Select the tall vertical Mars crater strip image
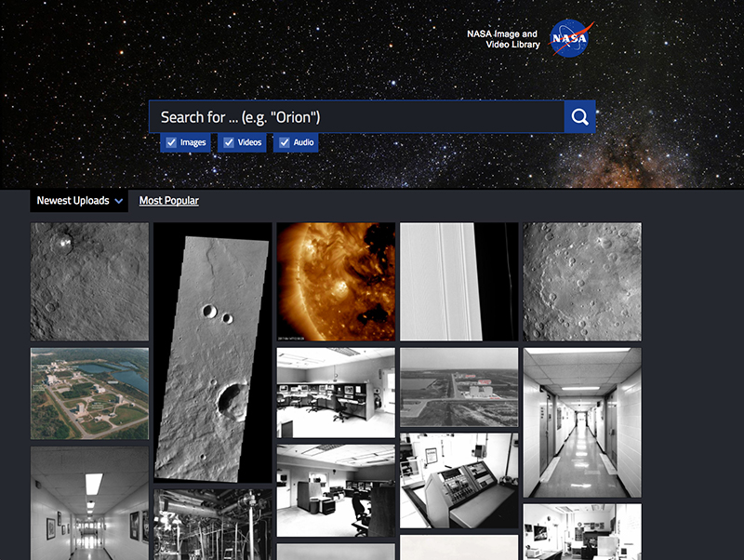The image size is (744, 560). pyautogui.click(x=214, y=353)
